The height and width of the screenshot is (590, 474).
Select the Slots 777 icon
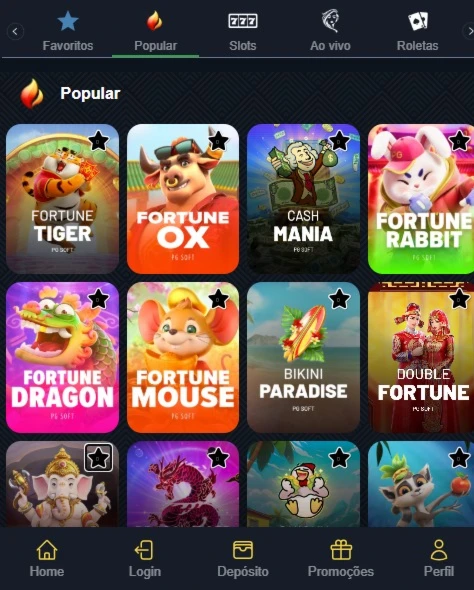[243, 21]
